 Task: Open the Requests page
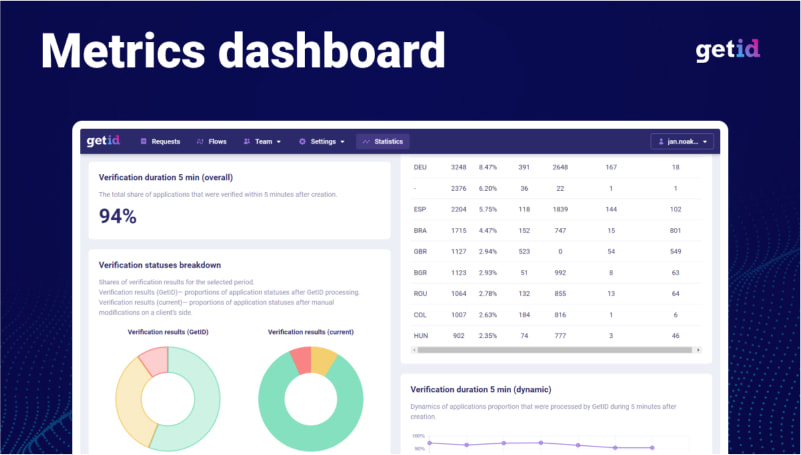click(x=160, y=141)
